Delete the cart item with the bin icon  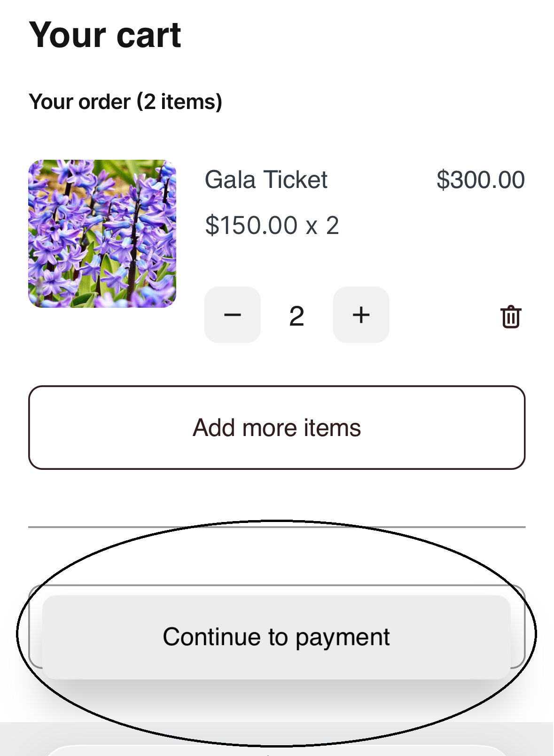pyautogui.click(x=511, y=317)
